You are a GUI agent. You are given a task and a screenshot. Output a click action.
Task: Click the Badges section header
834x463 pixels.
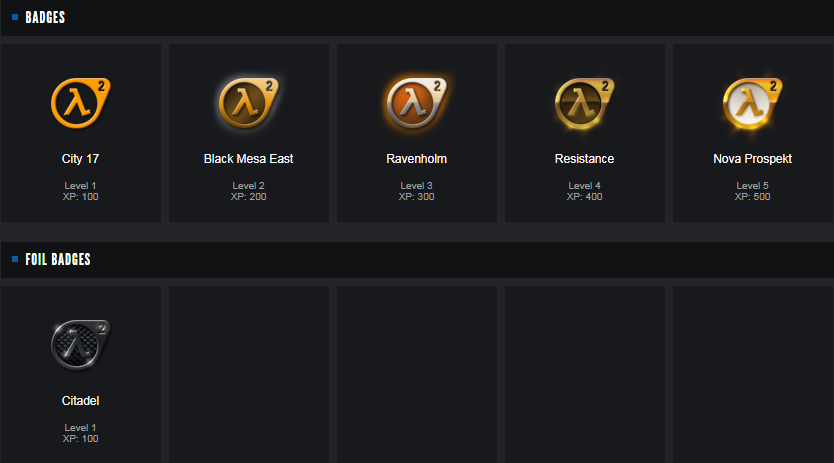click(x=45, y=17)
